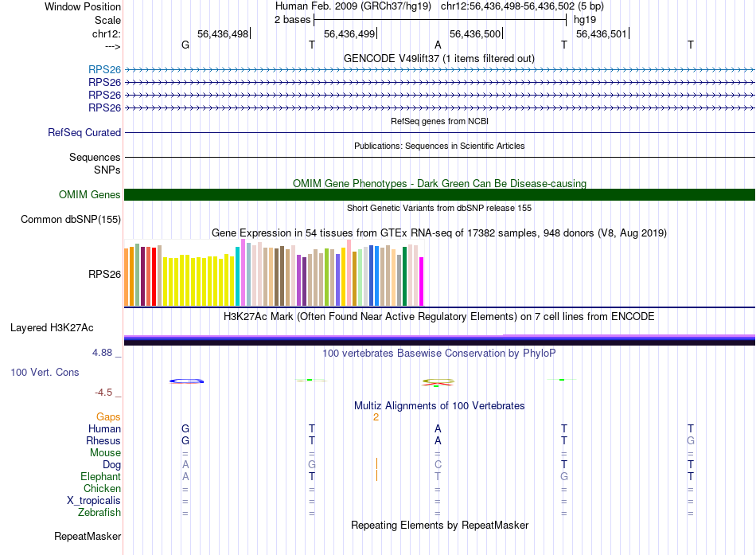This screenshot has height=555, width=756.
Task: Open the GTEx Gene Expression track title
Action: 439,233
